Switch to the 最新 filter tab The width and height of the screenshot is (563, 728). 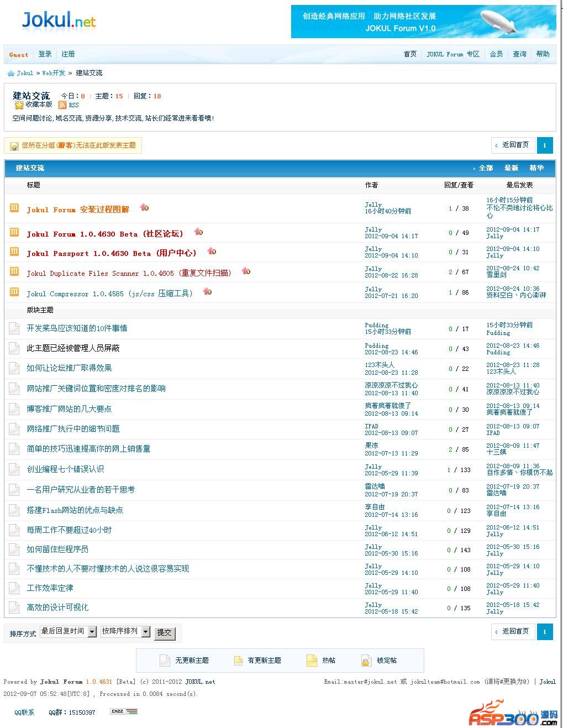[x=511, y=168]
